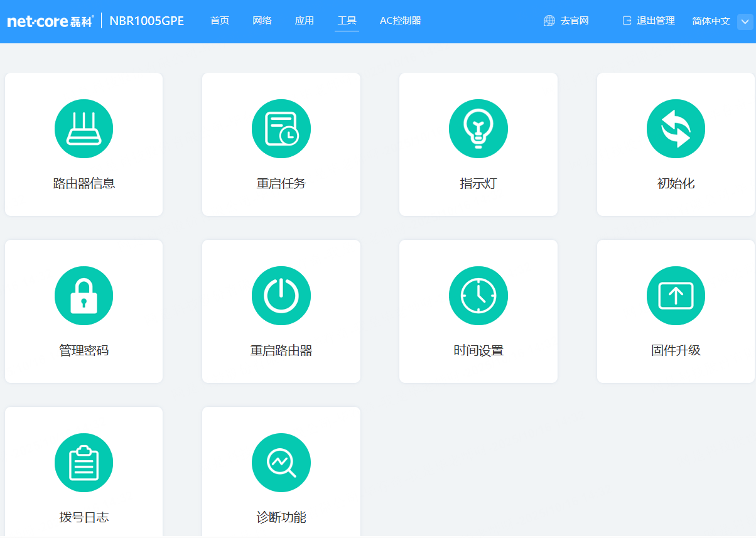Open the 应用 menu
The image size is (756, 538).
(305, 21)
